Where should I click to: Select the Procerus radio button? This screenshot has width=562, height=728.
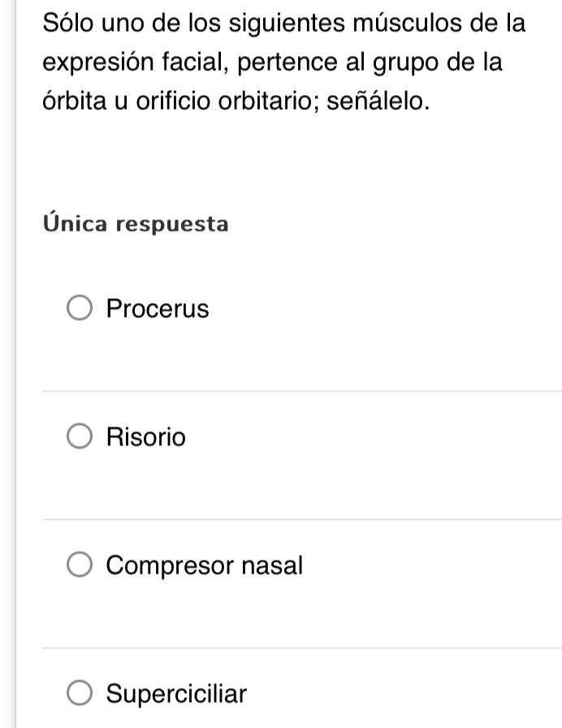(80, 309)
